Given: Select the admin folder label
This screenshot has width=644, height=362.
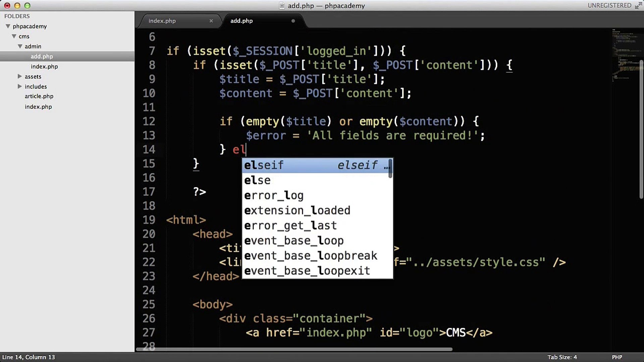Looking at the screenshot, I should 33,46.
